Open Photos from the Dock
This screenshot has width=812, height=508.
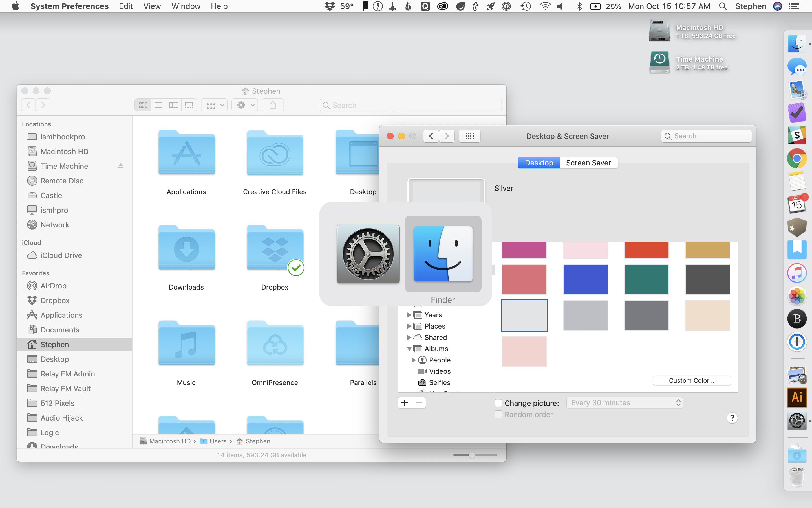(797, 296)
